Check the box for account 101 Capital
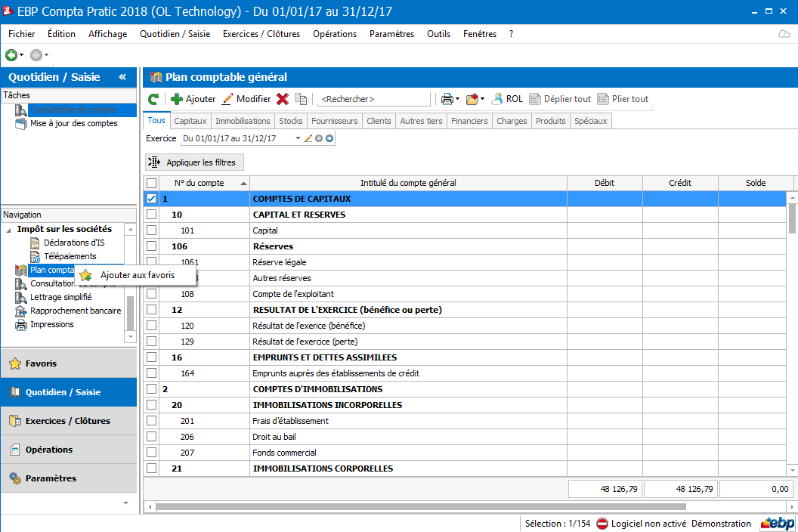798x532 pixels. pos(152,230)
